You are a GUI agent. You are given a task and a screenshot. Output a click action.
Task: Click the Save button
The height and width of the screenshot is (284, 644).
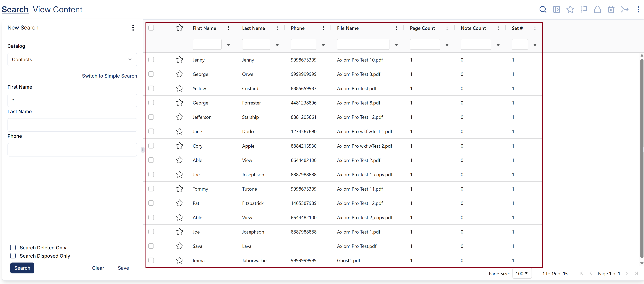(x=123, y=268)
